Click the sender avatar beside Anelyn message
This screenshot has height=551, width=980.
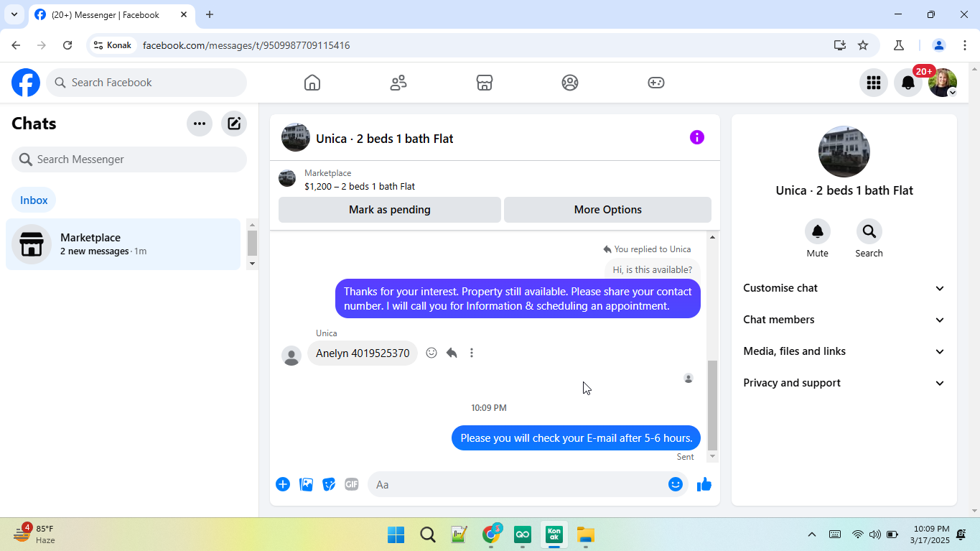click(291, 356)
